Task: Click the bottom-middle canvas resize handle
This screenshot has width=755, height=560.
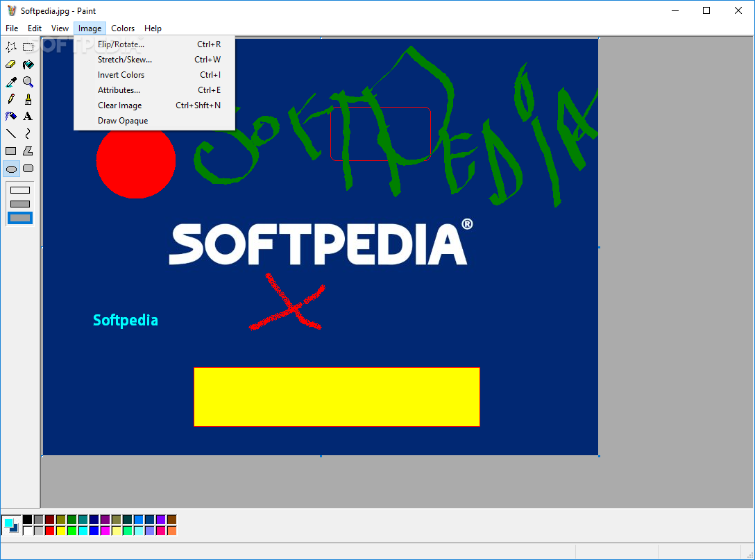Action: [x=321, y=456]
